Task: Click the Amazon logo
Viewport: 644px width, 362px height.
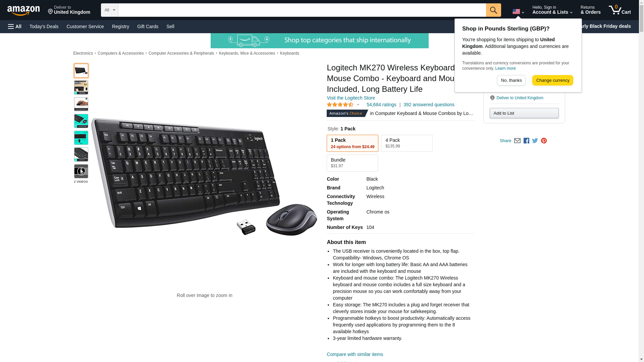Action: 23,10
